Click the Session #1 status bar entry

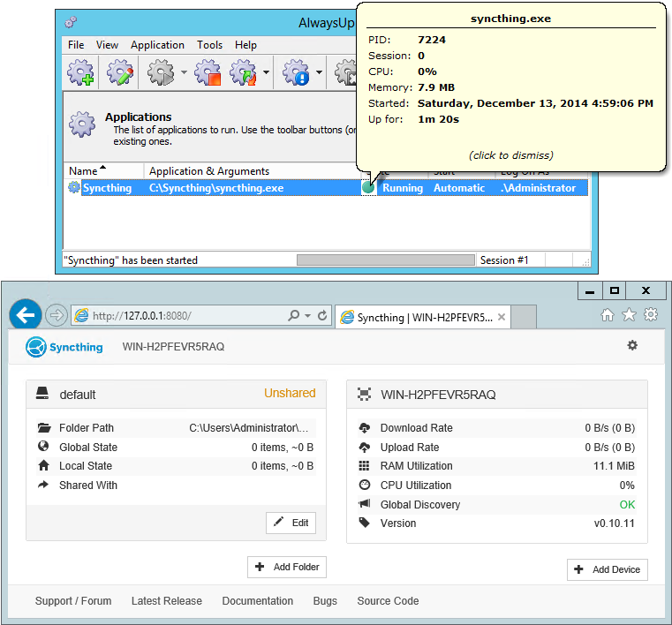[504, 260]
